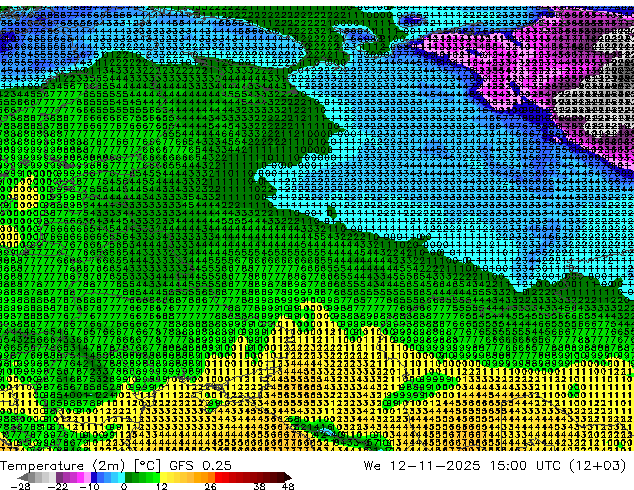Click the '-28' legend value
This screenshot has width=634, height=490.
point(21,486)
